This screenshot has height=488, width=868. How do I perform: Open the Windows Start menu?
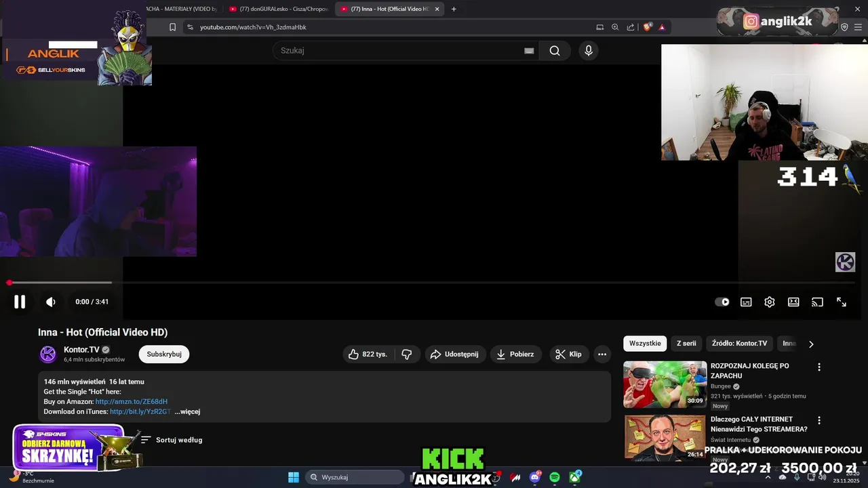[294, 477]
